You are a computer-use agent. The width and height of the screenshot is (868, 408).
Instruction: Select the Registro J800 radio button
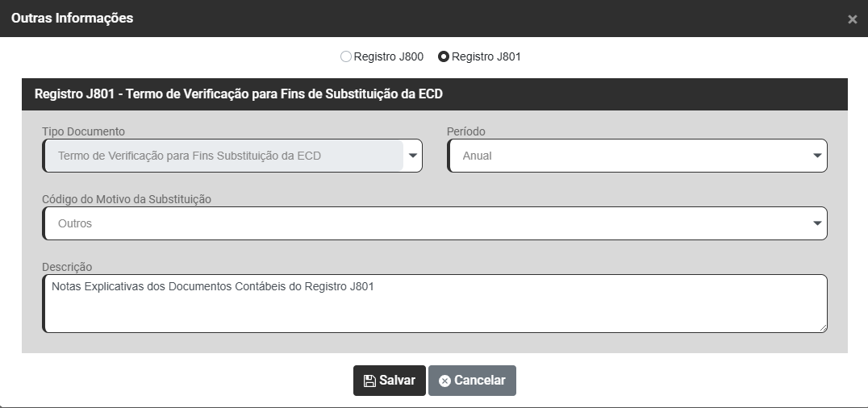346,57
